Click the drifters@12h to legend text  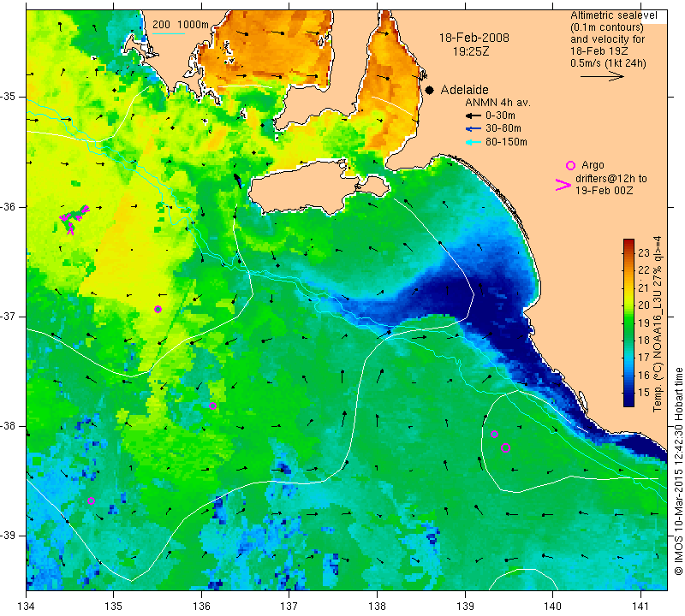(x=611, y=179)
